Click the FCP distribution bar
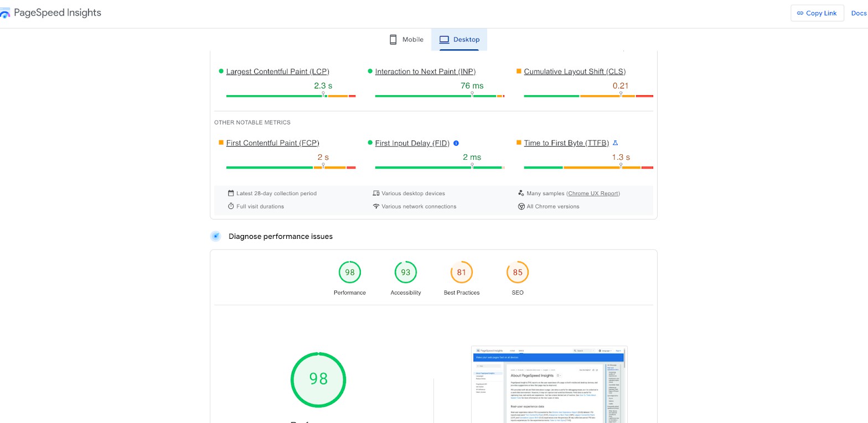 (x=291, y=168)
